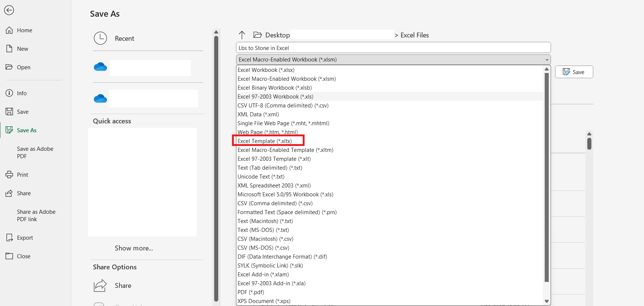Choose Excel Binary Workbook (*.xlsb)
Screen dimensions: 644x306
click(x=390, y=88)
